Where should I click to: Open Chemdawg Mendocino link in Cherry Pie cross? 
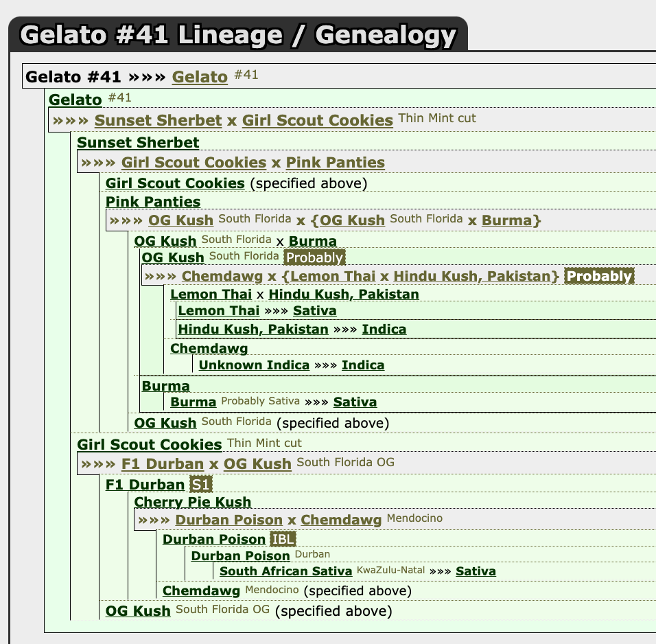(341, 520)
